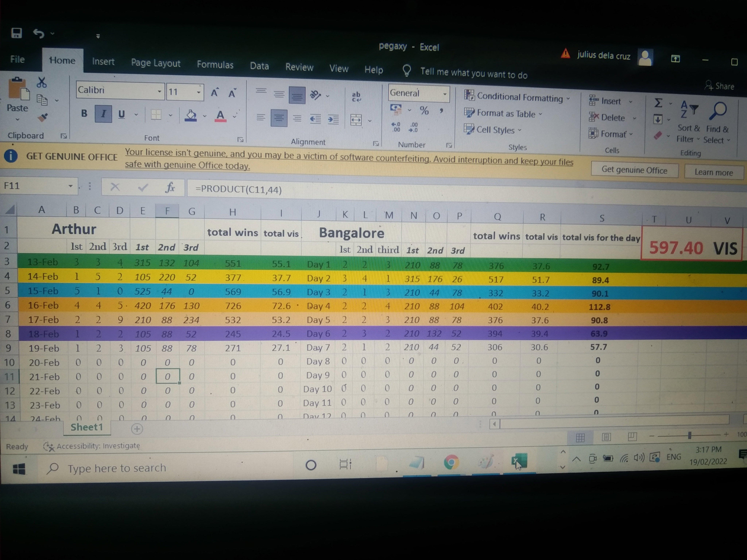Expand the Delete cells dropdown

(634, 118)
